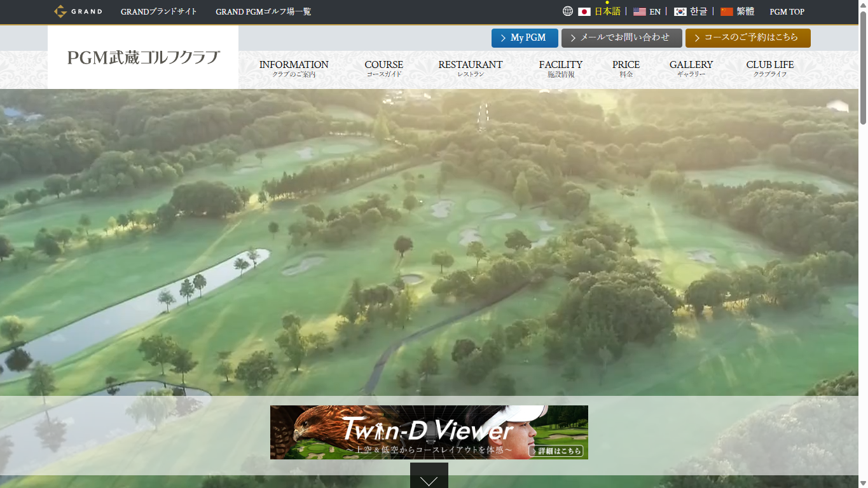Open the PRICE menu

coord(626,69)
